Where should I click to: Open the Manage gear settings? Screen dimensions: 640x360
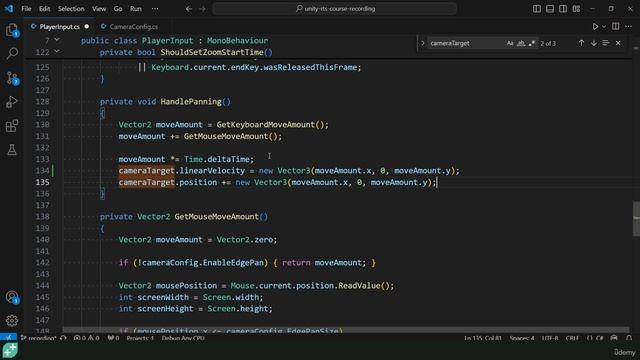point(12,320)
